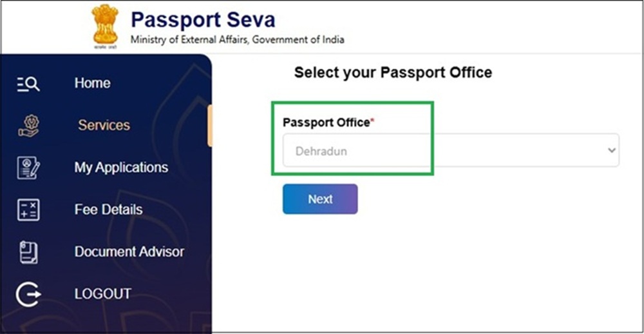Click the LOGOUT arrow icon
644x334 pixels.
click(28, 295)
